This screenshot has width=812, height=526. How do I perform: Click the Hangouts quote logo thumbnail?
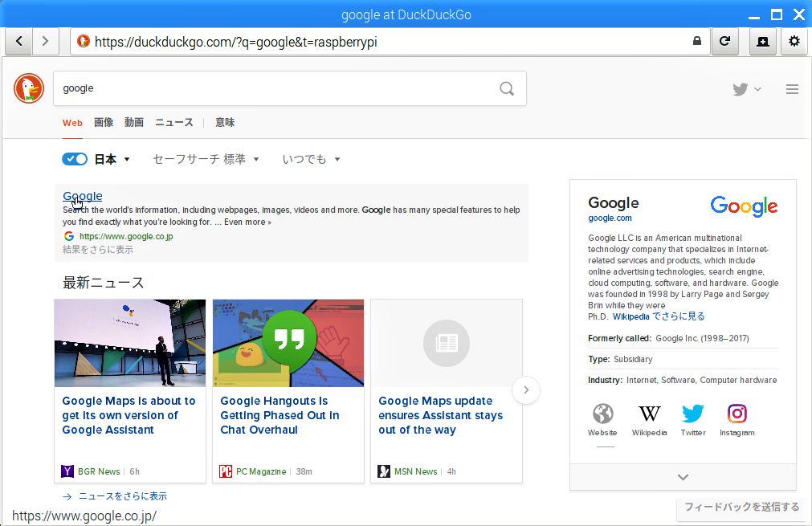288,343
